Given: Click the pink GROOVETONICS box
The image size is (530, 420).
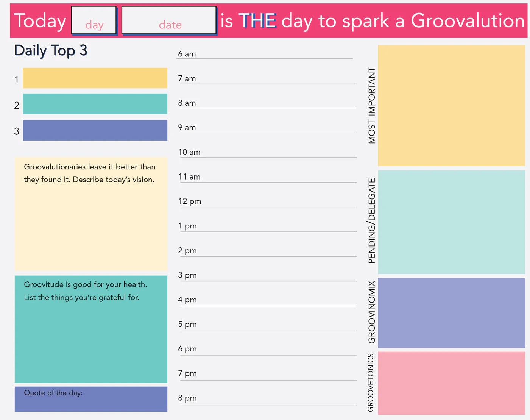Looking at the screenshot, I should point(451,383).
